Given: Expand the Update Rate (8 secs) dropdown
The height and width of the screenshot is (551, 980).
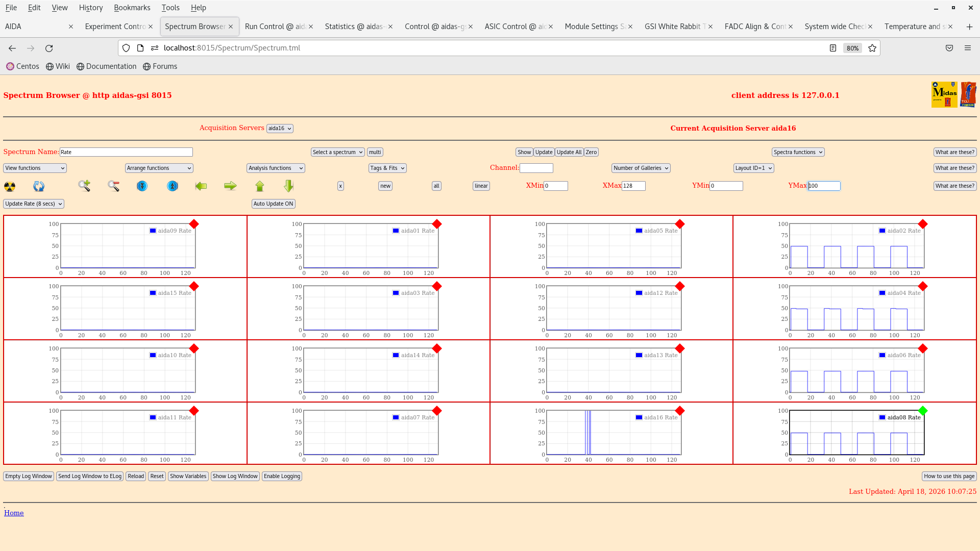Looking at the screenshot, I should click(x=34, y=204).
